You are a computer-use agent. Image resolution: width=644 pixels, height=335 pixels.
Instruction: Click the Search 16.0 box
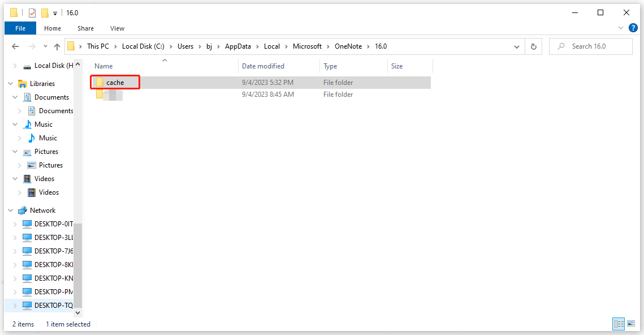591,46
